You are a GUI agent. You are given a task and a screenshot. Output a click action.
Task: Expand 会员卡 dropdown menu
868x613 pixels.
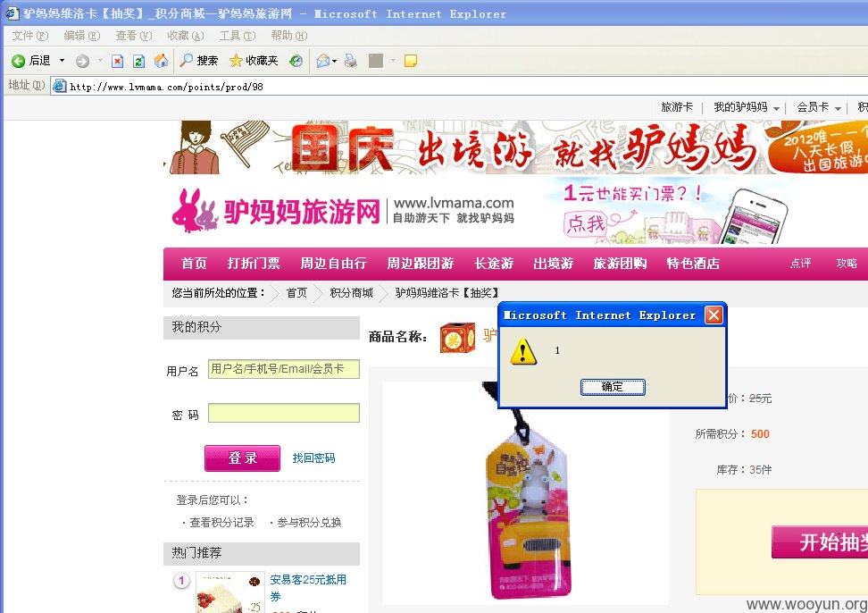pos(838,108)
